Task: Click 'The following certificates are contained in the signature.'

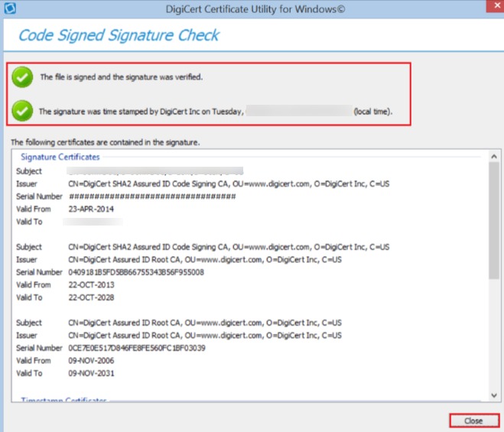Action: point(106,142)
